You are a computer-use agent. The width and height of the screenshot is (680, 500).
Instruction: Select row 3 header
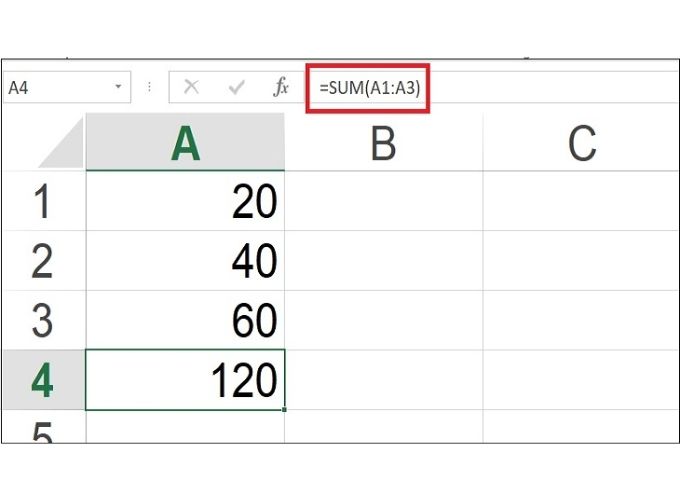[43, 321]
